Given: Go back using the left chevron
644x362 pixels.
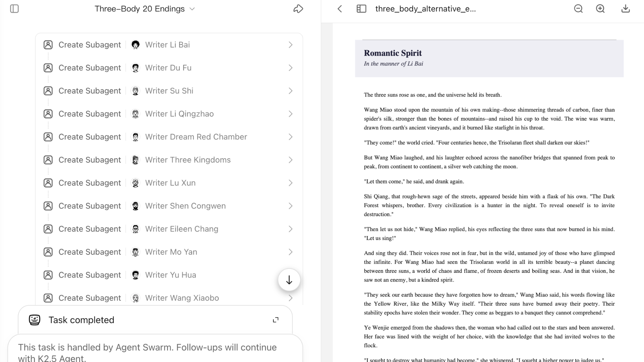Looking at the screenshot, I should (340, 9).
